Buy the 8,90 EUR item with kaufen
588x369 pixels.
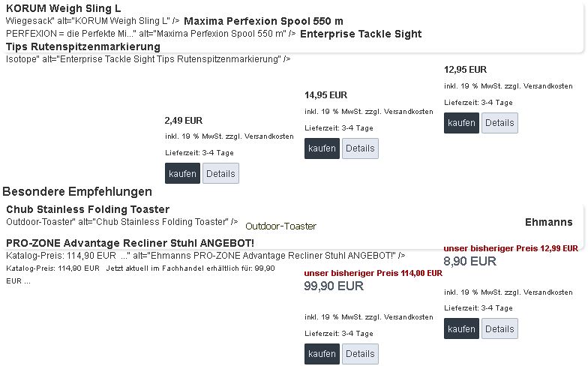[461, 328]
